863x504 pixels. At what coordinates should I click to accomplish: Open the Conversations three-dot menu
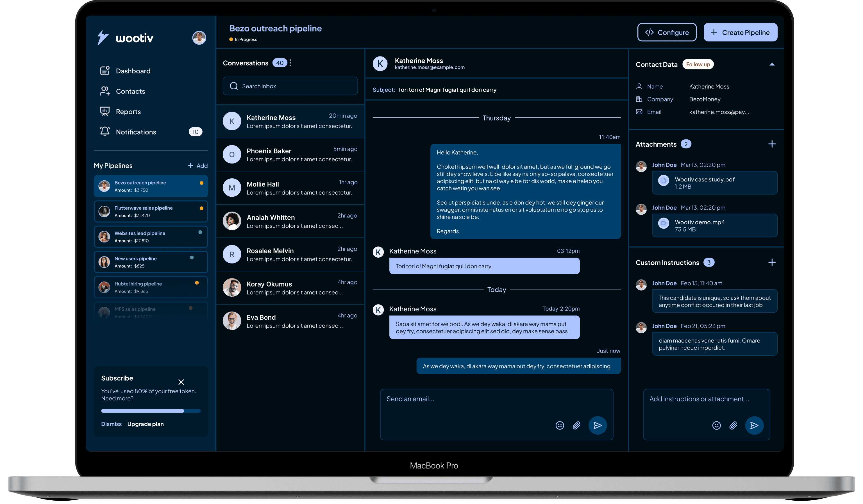click(x=290, y=63)
